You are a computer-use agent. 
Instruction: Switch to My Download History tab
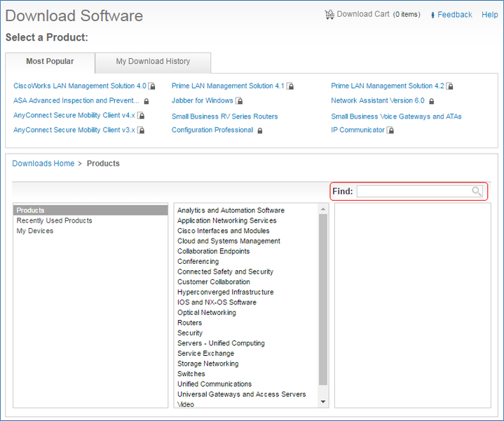click(153, 62)
